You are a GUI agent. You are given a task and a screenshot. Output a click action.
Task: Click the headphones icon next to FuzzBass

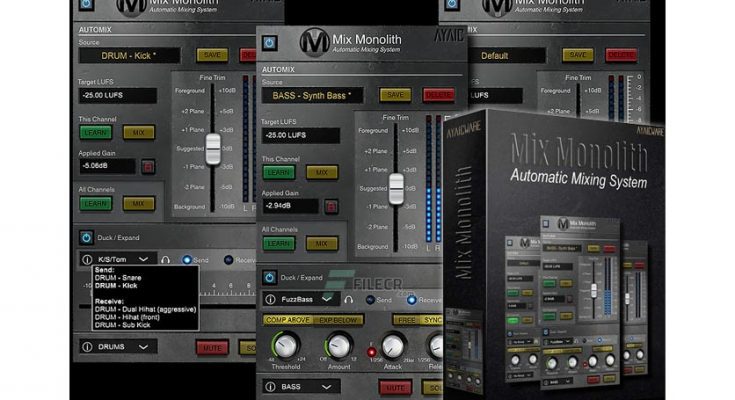(348, 298)
